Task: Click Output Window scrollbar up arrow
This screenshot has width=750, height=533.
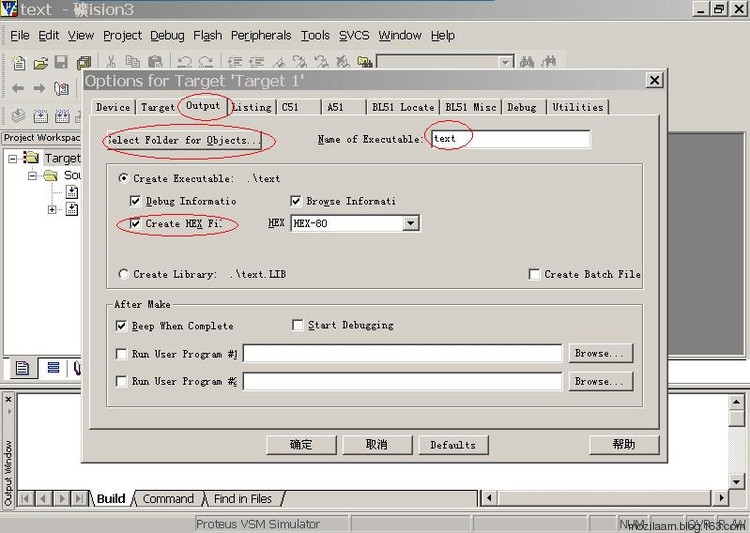Action: click(x=736, y=402)
